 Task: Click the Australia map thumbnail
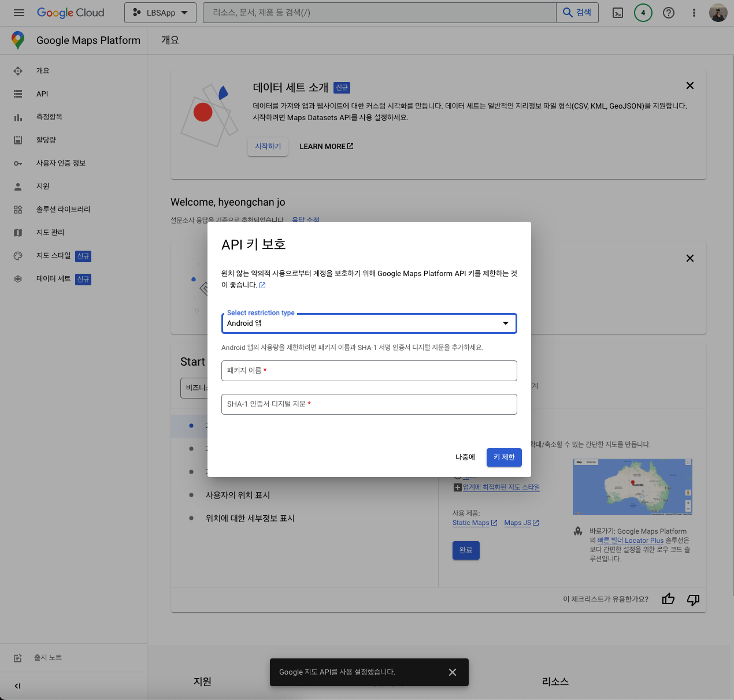click(x=632, y=487)
